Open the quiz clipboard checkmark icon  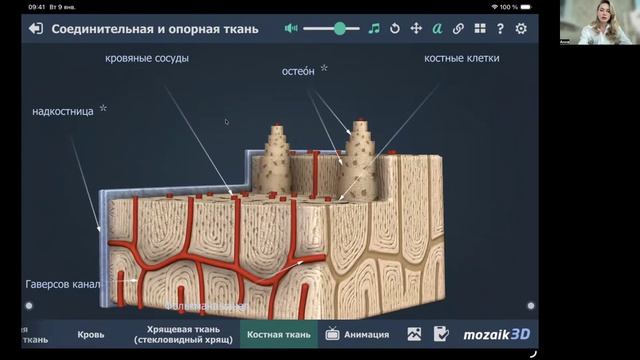click(x=441, y=334)
